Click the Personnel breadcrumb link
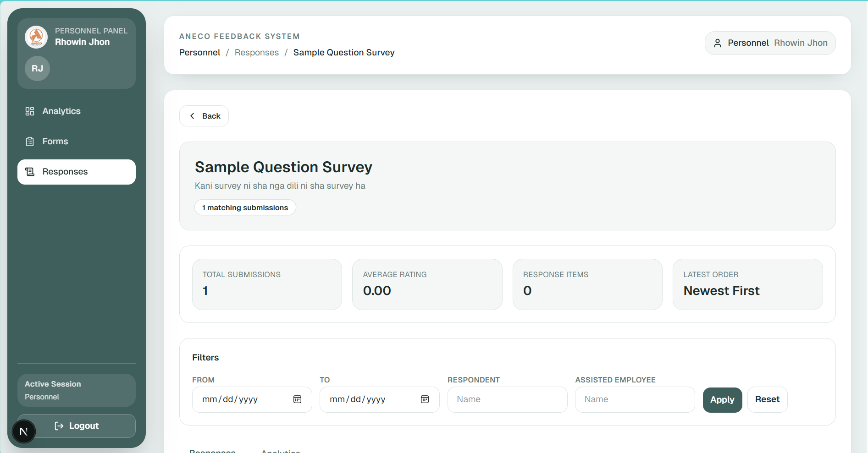 point(199,53)
